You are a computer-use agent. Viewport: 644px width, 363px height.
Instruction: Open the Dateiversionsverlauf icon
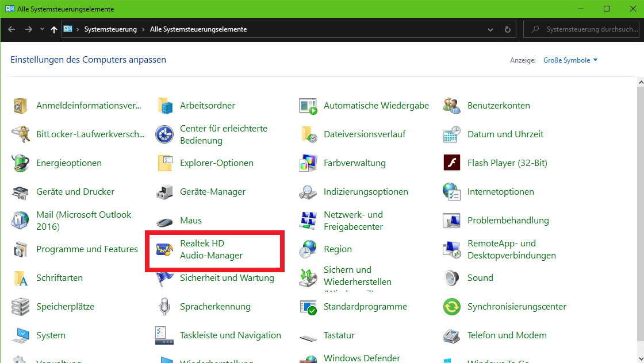[x=308, y=134]
